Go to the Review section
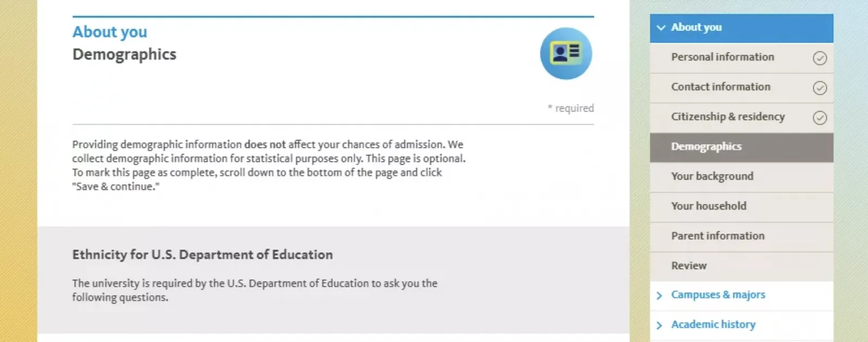This screenshot has height=342, width=868. pos(688,266)
